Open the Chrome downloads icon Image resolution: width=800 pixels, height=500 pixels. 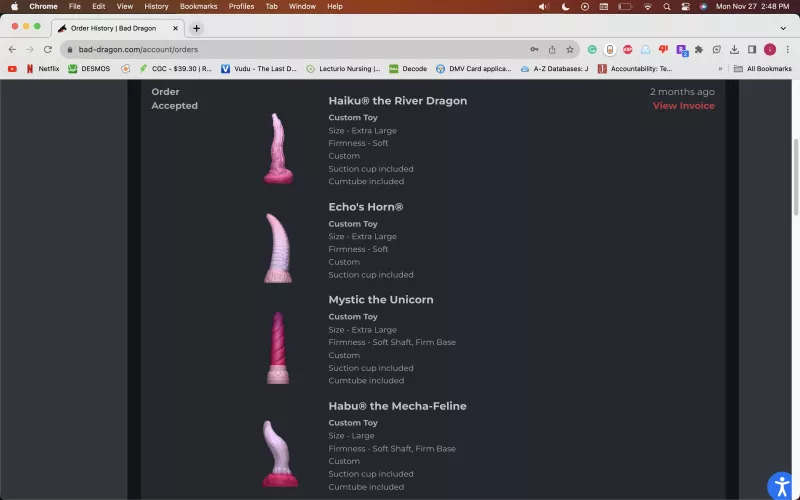(x=734, y=49)
